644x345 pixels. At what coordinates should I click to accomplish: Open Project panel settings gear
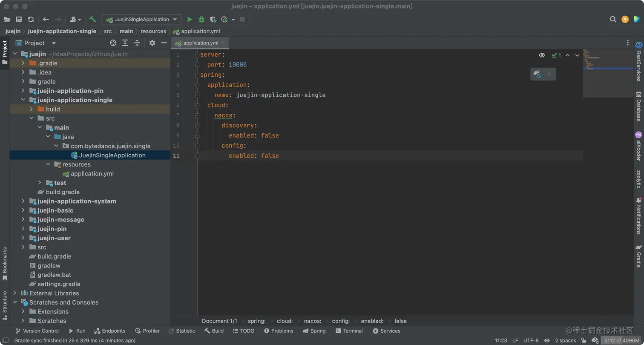click(152, 43)
